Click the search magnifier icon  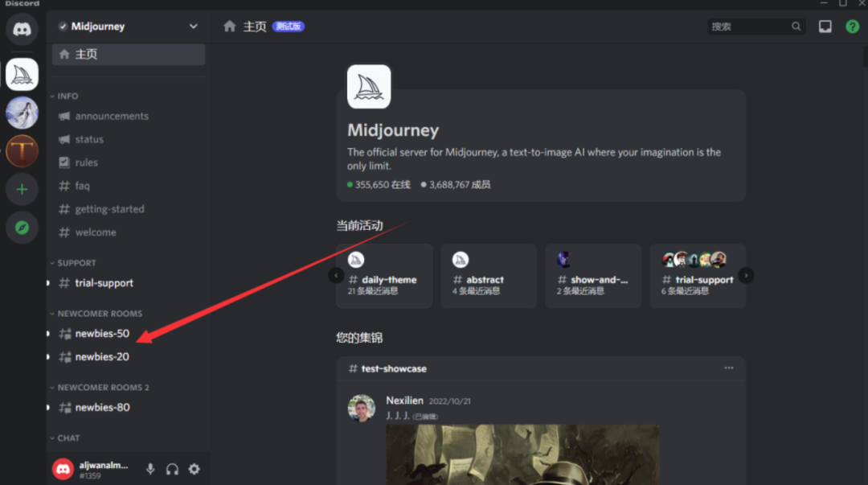pyautogui.click(x=796, y=26)
